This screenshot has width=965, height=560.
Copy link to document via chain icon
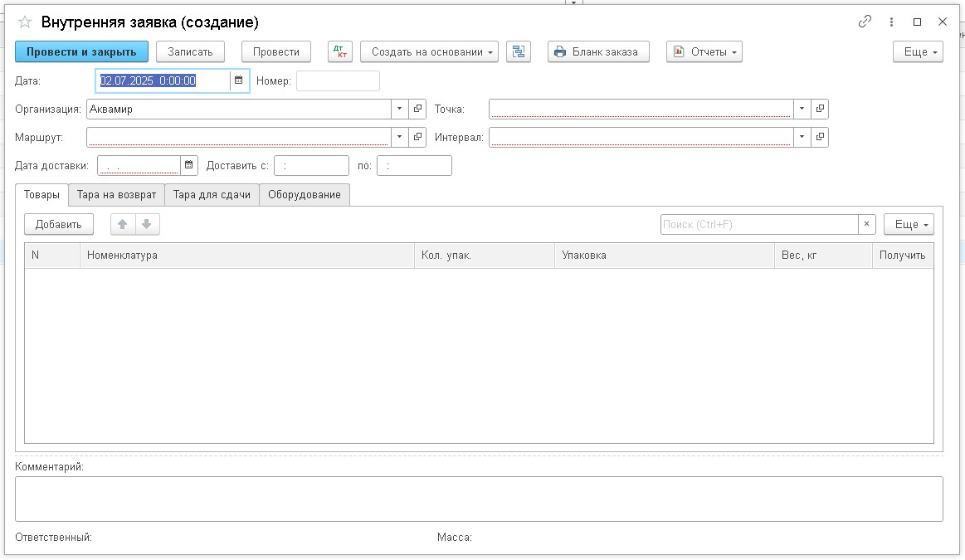pyautogui.click(x=865, y=22)
